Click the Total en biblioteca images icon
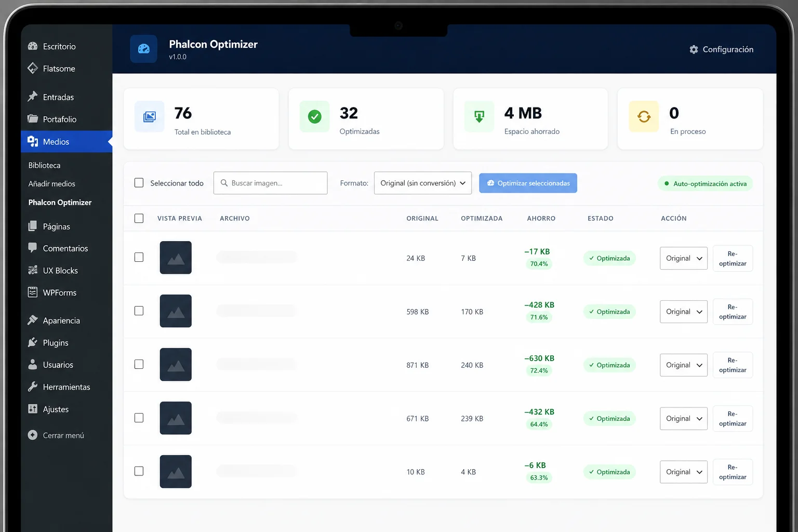798x532 pixels. [x=150, y=116]
